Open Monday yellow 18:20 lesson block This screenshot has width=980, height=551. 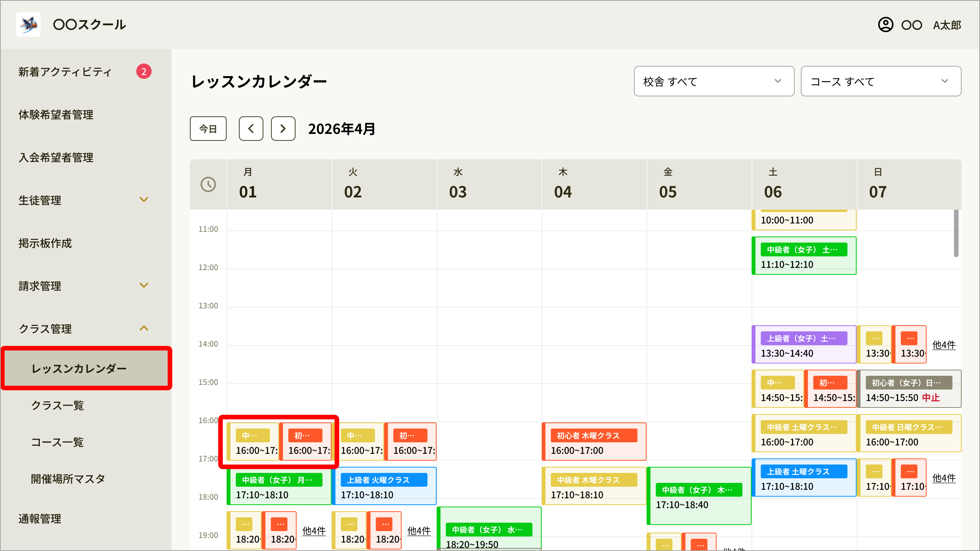[x=244, y=530]
